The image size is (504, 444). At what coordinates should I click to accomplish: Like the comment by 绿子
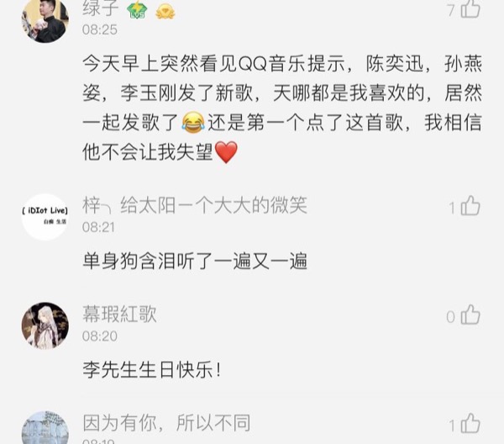[470, 8]
